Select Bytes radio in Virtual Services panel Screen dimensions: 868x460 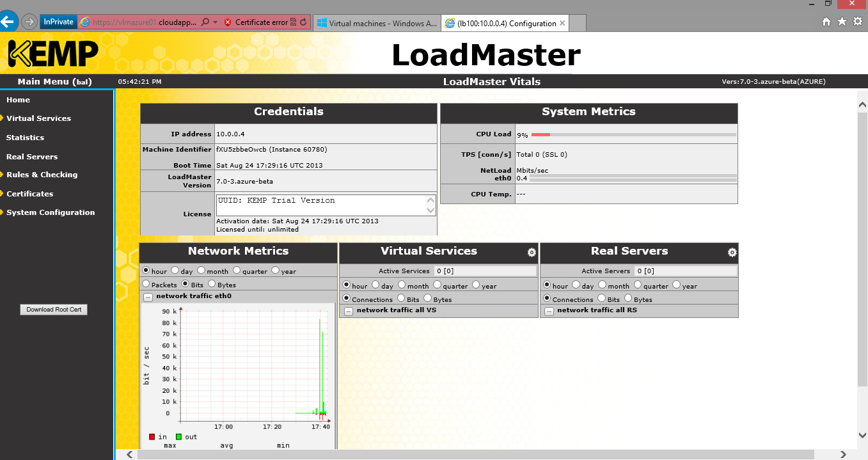428,299
